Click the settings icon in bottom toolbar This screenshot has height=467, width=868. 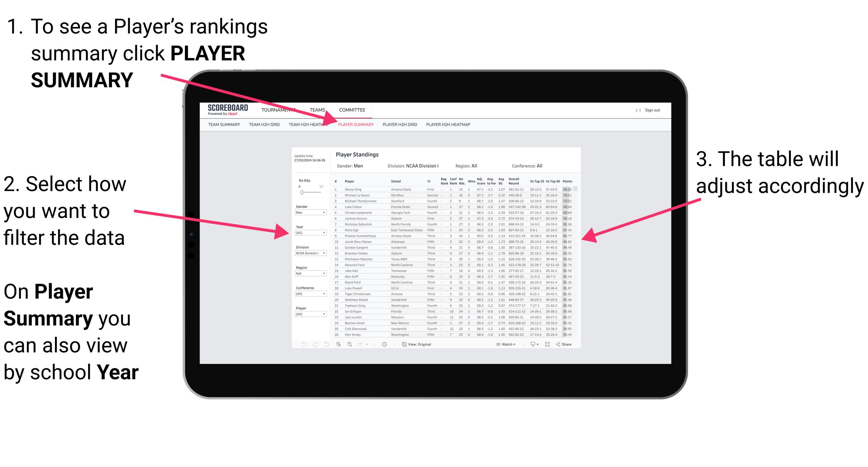[385, 345]
